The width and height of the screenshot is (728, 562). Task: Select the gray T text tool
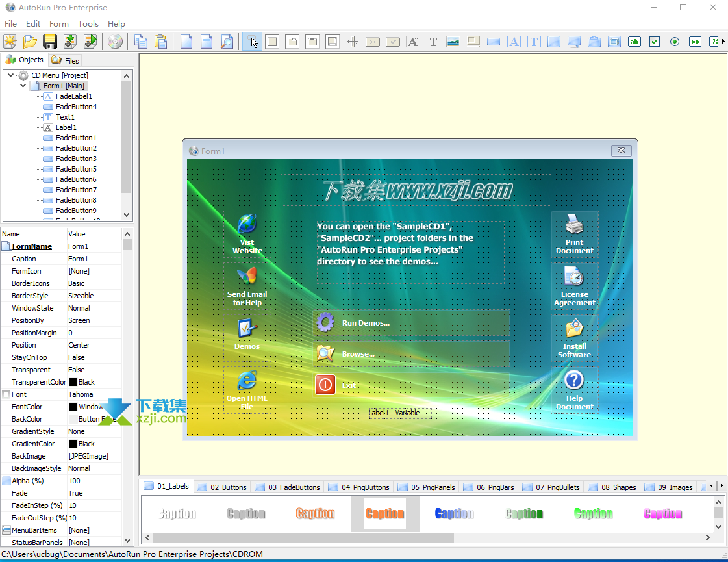click(433, 42)
